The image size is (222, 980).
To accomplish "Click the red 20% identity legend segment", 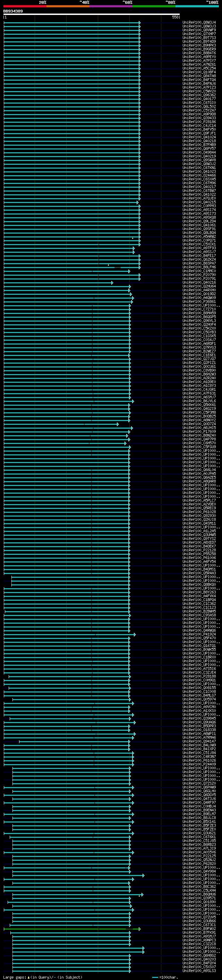I will tap(25, 6).
